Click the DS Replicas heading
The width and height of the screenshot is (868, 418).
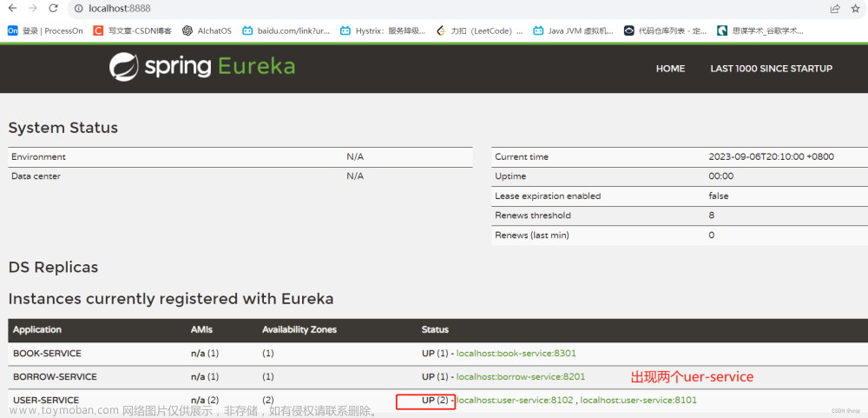(53, 268)
